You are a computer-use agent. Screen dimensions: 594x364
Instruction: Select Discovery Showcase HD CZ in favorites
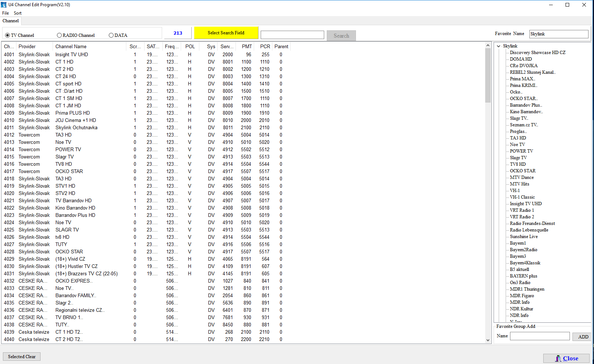coord(537,53)
